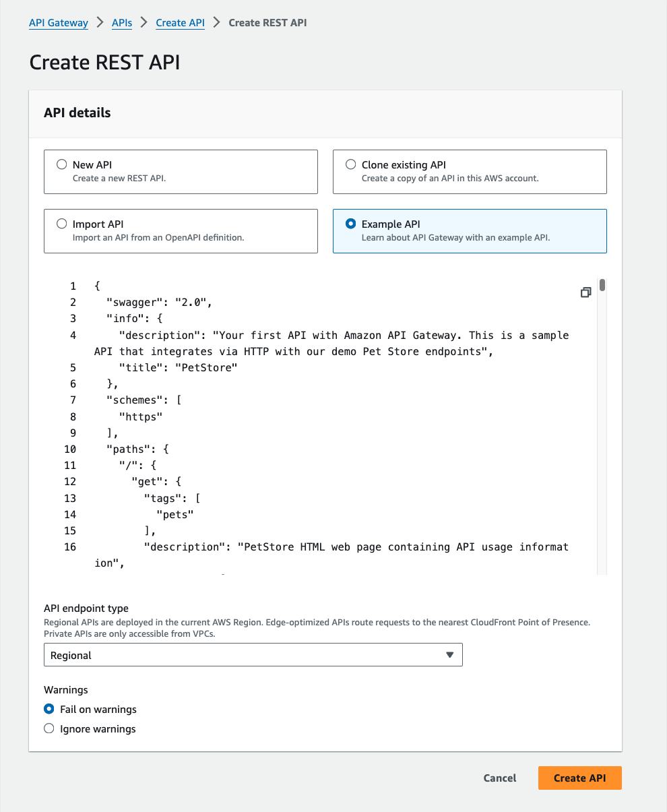Select the Example API option

pyautogui.click(x=350, y=223)
